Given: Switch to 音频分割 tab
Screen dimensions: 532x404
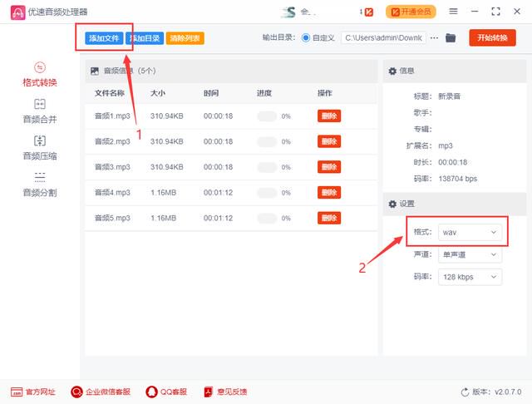Looking at the screenshot, I should point(40,185).
